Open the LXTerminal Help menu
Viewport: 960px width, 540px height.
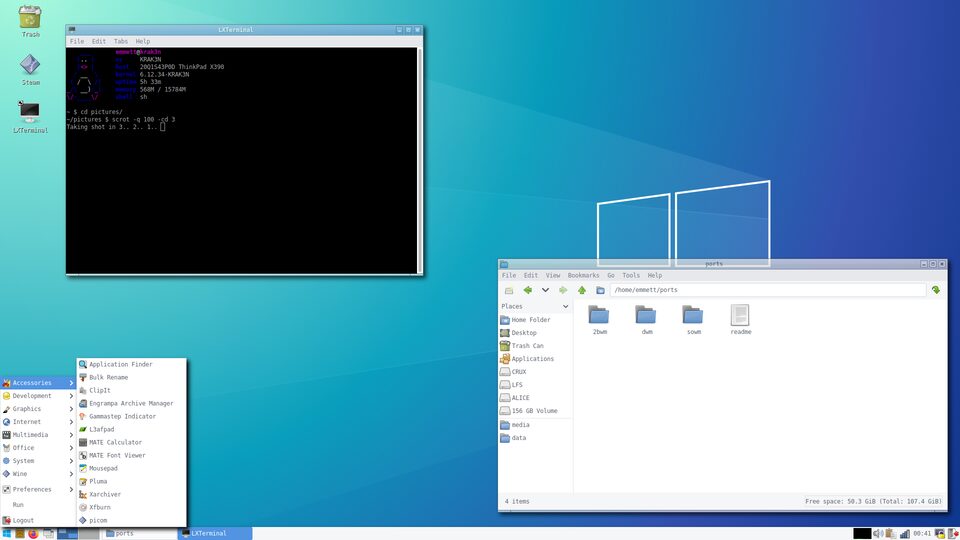pyautogui.click(x=143, y=42)
